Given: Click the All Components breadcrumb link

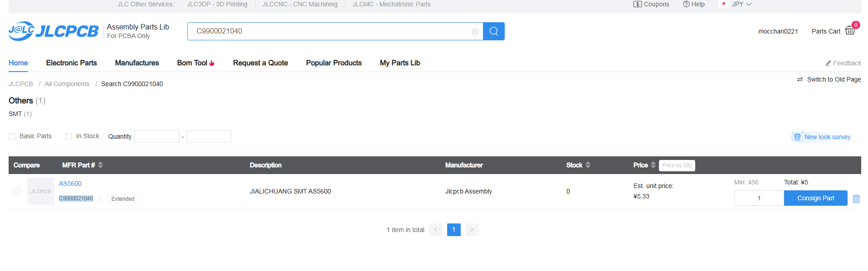Looking at the screenshot, I should [67, 84].
